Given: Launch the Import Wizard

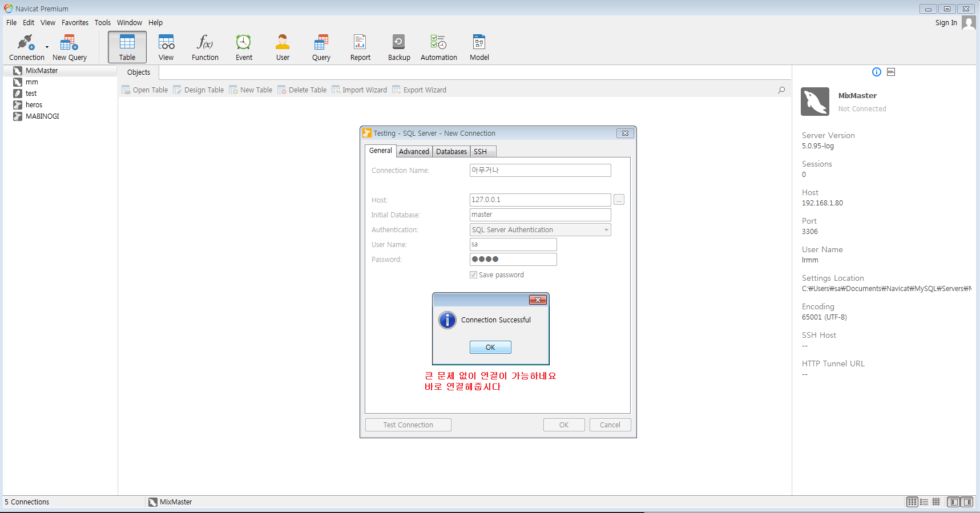Looking at the screenshot, I should [x=359, y=90].
